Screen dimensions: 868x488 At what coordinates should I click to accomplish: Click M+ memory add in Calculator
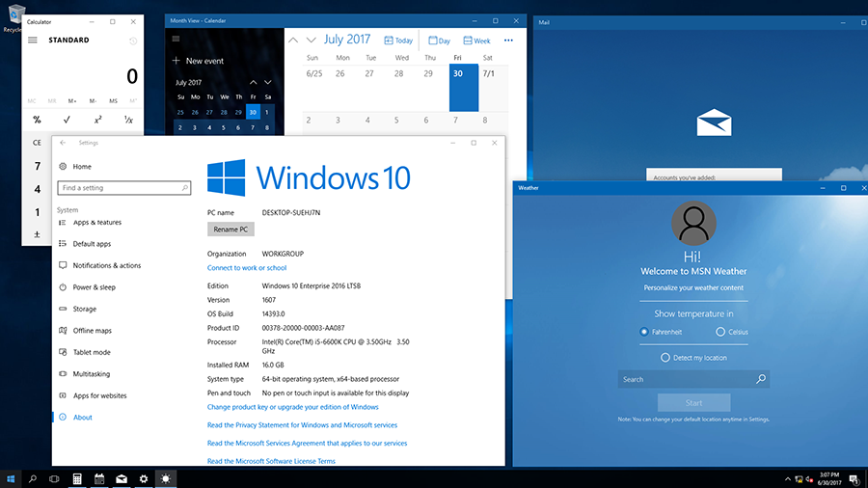point(72,100)
